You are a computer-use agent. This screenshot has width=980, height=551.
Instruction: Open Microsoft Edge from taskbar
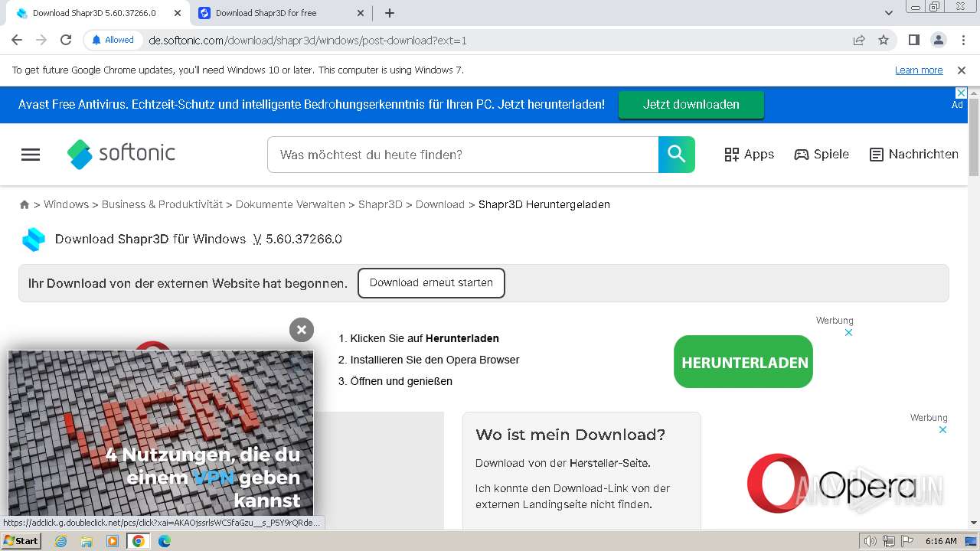164,541
